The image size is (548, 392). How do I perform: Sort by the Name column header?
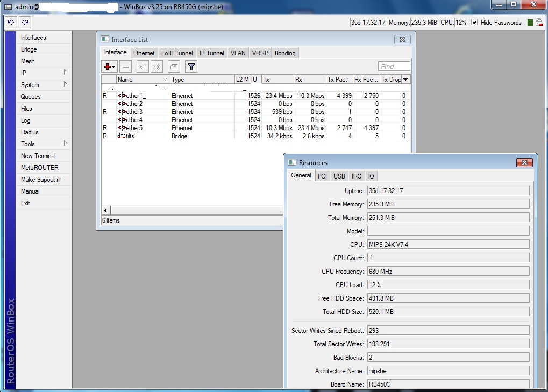click(143, 79)
